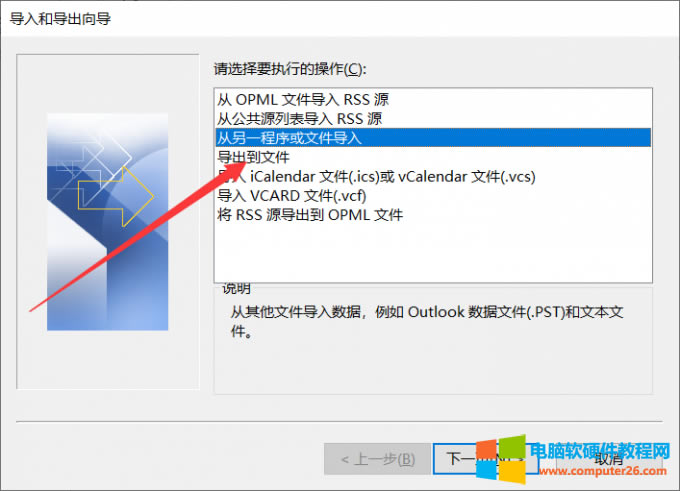
Task: Open the www.computer26.com URL link
Action: (603, 471)
